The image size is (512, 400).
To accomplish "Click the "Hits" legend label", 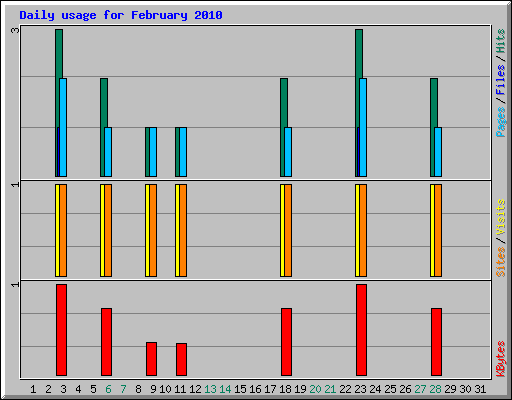I will pos(501,41).
